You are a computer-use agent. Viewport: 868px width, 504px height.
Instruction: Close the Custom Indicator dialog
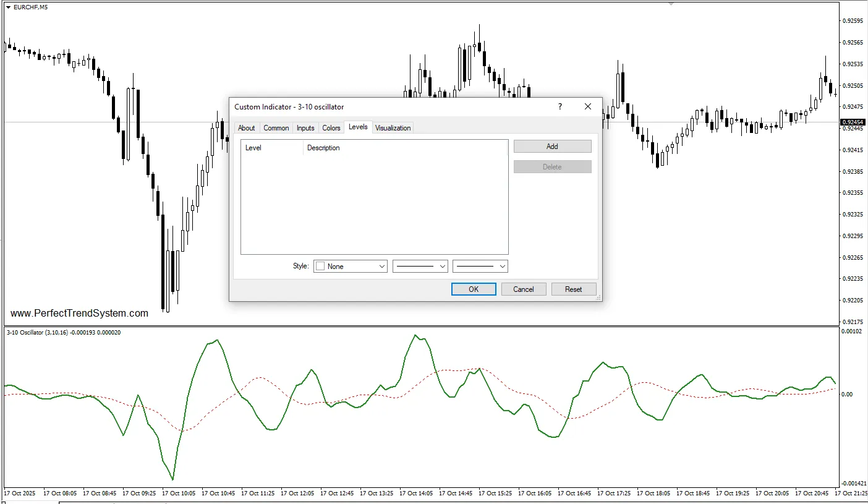(x=588, y=106)
